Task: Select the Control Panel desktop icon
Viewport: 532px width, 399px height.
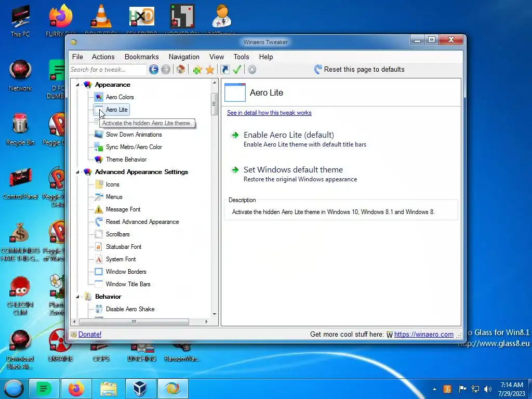Action: [20, 183]
